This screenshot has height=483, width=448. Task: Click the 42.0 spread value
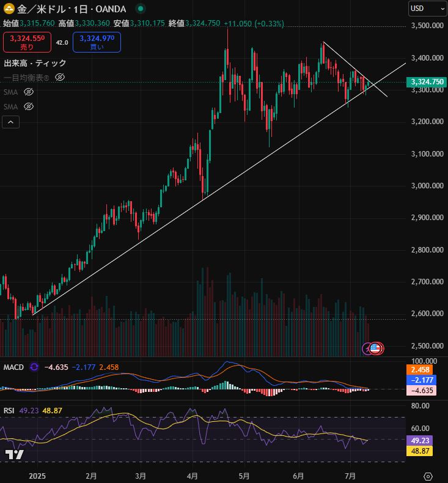62,43
